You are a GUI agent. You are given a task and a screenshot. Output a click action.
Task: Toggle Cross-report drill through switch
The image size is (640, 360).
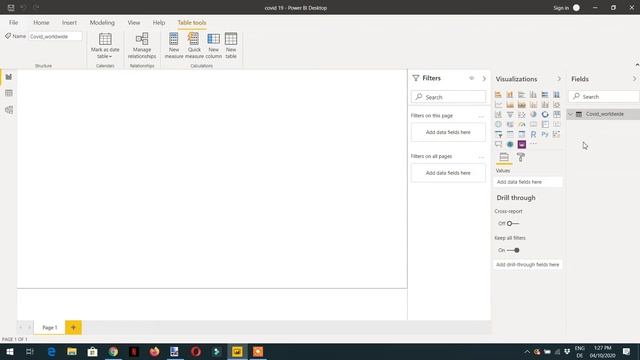[x=513, y=224]
